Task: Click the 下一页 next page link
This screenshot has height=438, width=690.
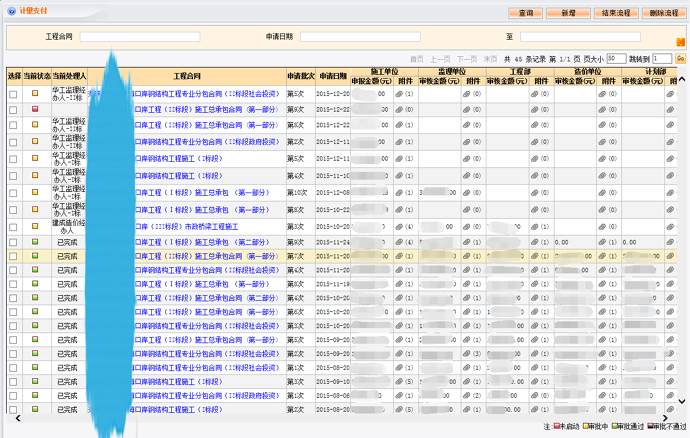Action: pos(467,59)
